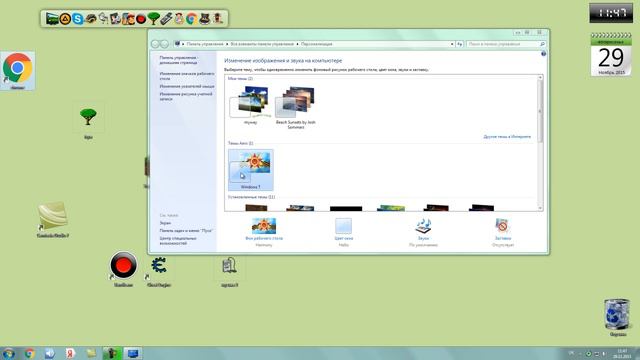Open 'Центр специальных возможностей' link
The image size is (640, 360).
pos(178,241)
